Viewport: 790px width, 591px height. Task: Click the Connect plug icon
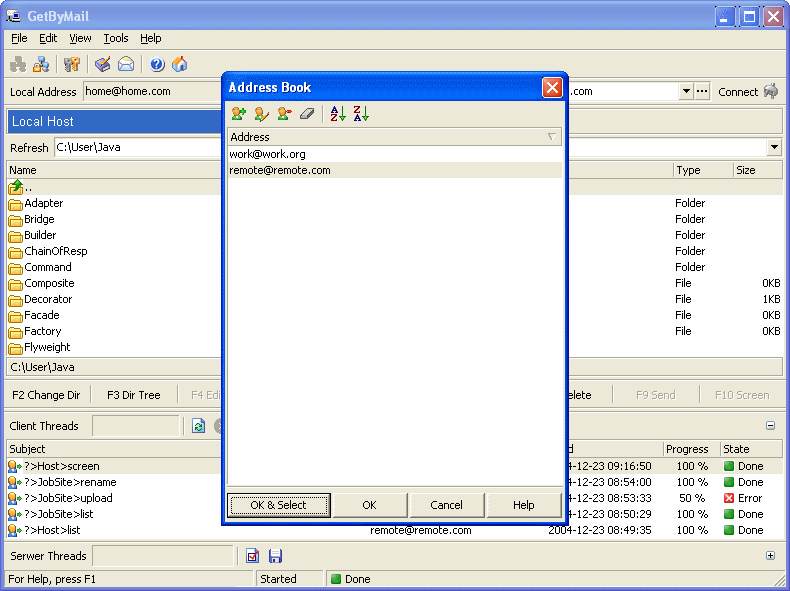click(x=771, y=91)
